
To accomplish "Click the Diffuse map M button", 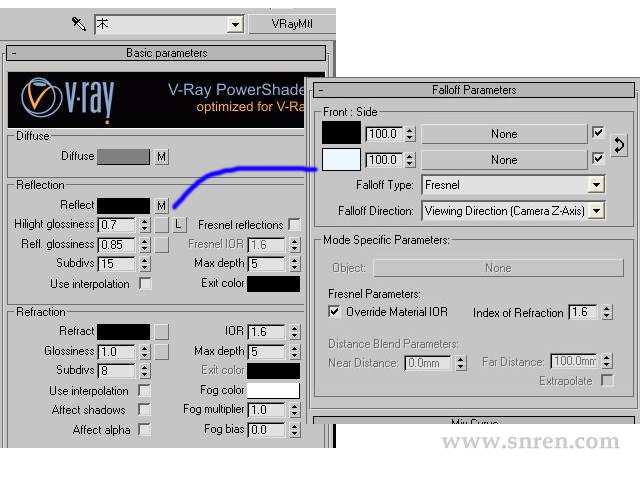I will pos(162,157).
